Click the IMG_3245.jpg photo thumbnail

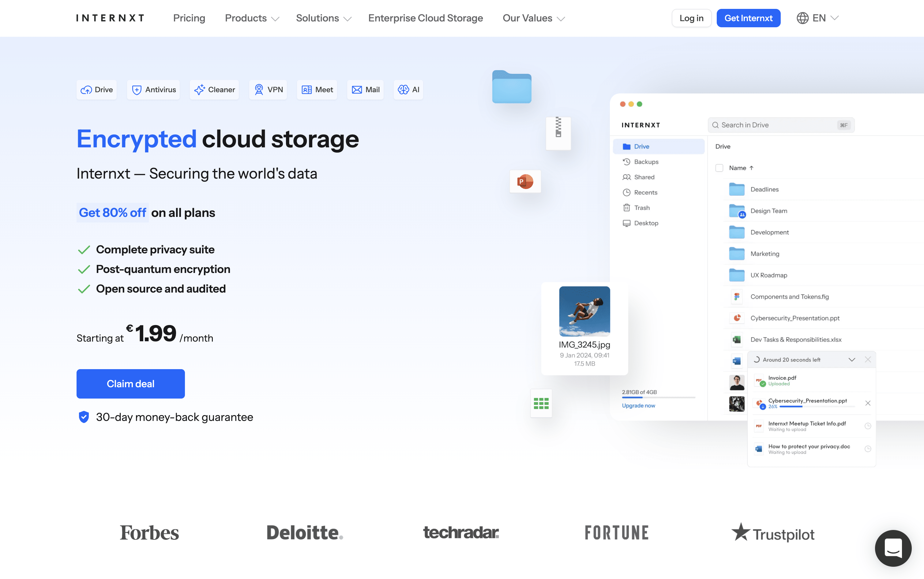click(584, 311)
